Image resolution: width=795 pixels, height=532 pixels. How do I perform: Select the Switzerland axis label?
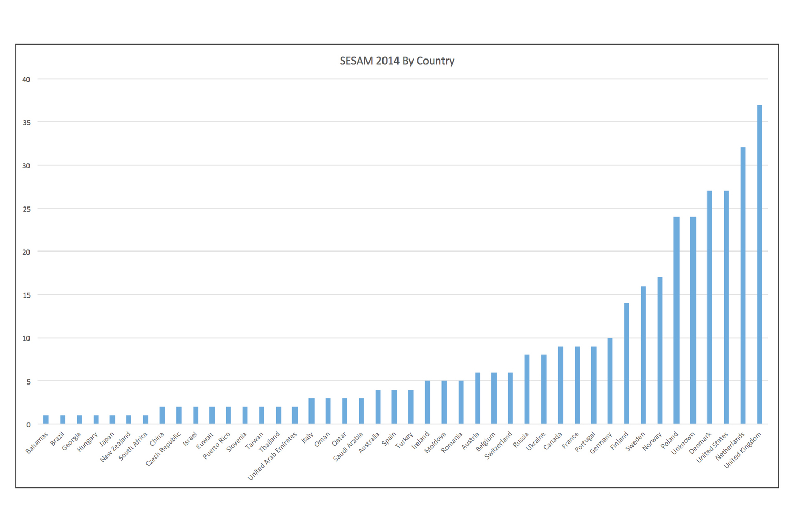coord(498,445)
